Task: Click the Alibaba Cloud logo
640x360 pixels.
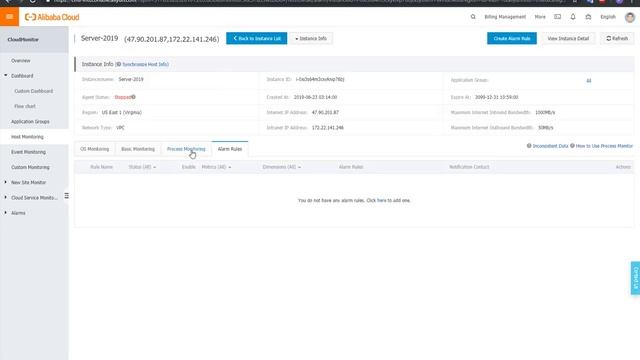Action: coord(52,17)
